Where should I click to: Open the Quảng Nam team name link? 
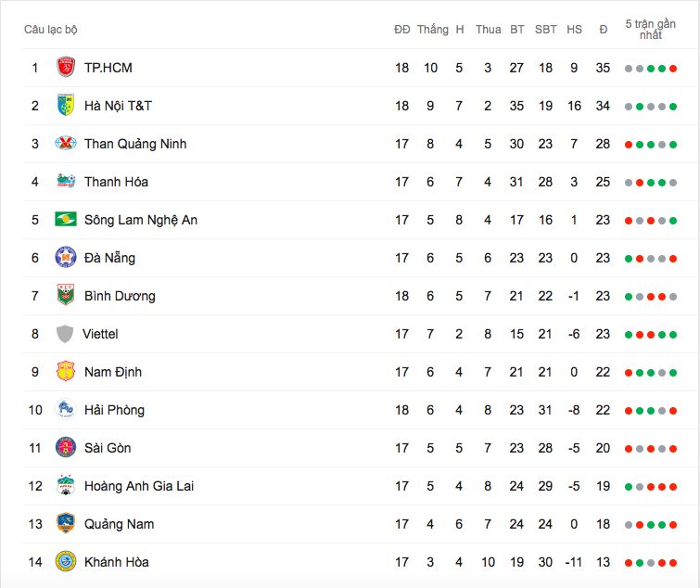119,524
